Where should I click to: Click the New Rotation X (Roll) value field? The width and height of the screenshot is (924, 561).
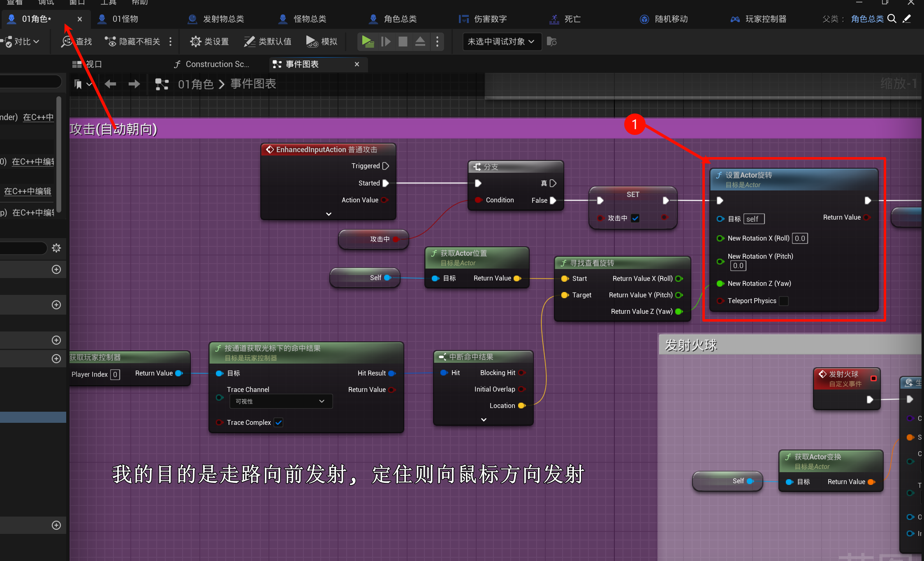click(799, 238)
